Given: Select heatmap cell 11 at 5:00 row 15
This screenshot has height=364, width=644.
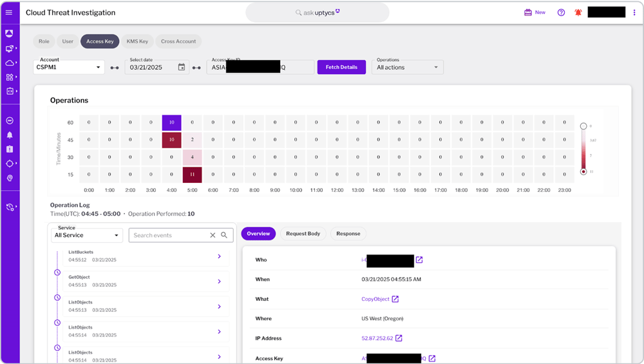Looking at the screenshot, I should click(x=192, y=174).
